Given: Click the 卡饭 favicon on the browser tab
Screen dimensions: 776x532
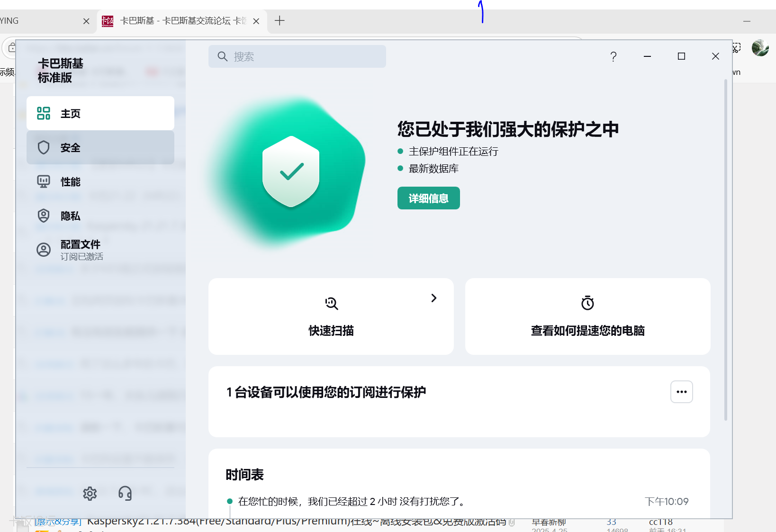Looking at the screenshot, I should (x=108, y=21).
